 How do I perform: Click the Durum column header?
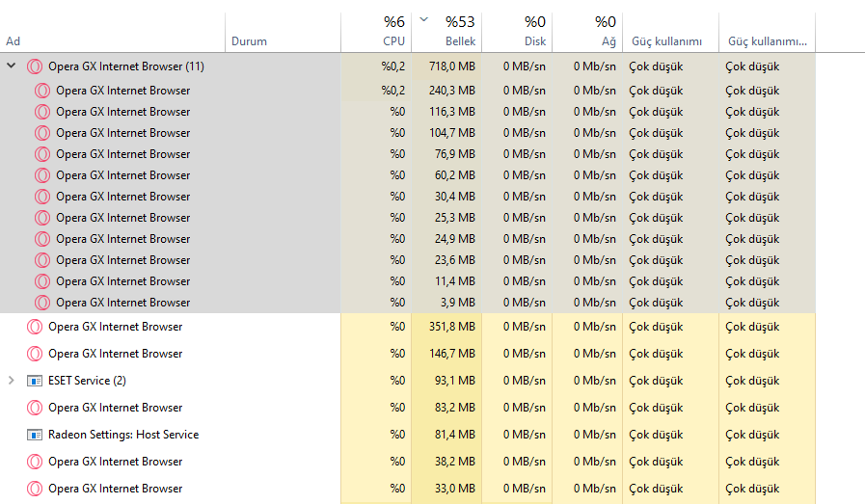coord(249,41)
